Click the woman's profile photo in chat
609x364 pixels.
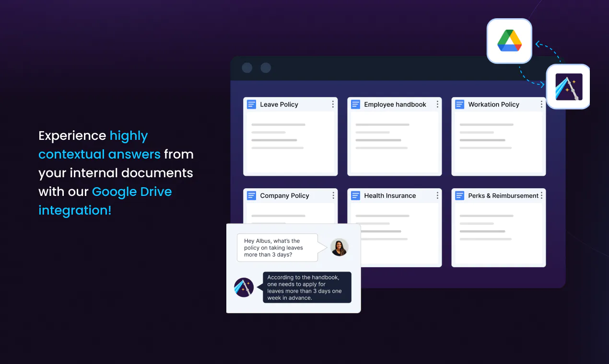339,247
